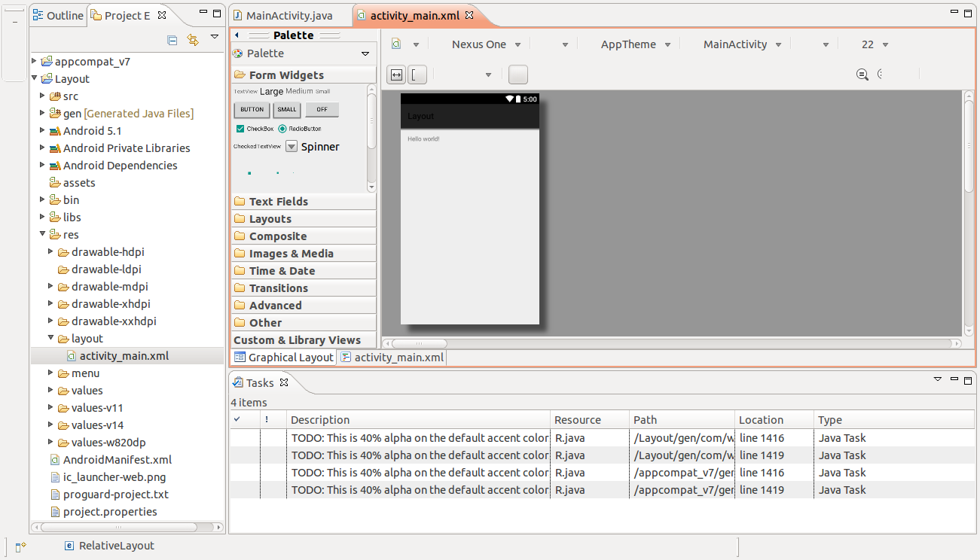
Task: Select the Android Private Libraries icon
Action: click(54, 148)
